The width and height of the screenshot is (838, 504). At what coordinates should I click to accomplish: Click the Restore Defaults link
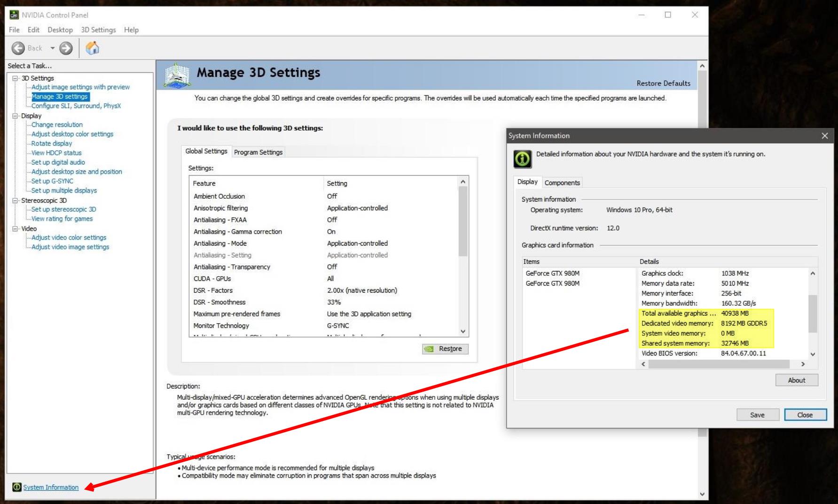coord(663,83)
